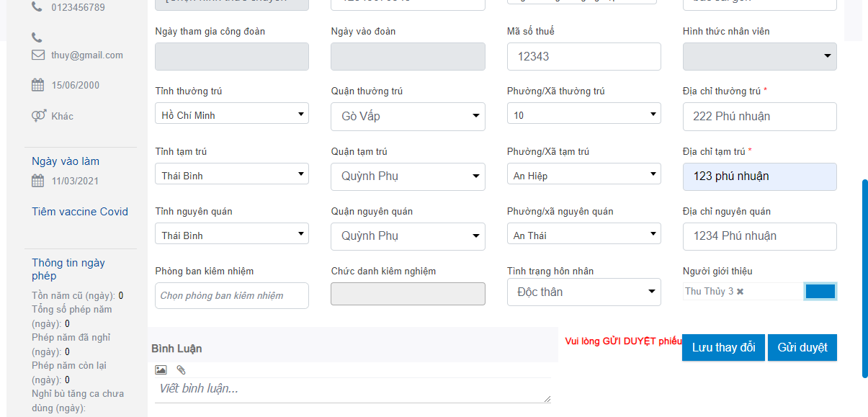Open Quận thường trú dropdown showing Gò Vấp
The image size is (868, 417).
[408, 116]
